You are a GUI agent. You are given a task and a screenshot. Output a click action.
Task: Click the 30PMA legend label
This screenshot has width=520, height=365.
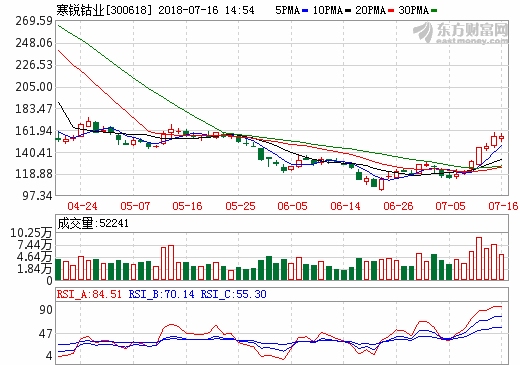coord(413,10)
